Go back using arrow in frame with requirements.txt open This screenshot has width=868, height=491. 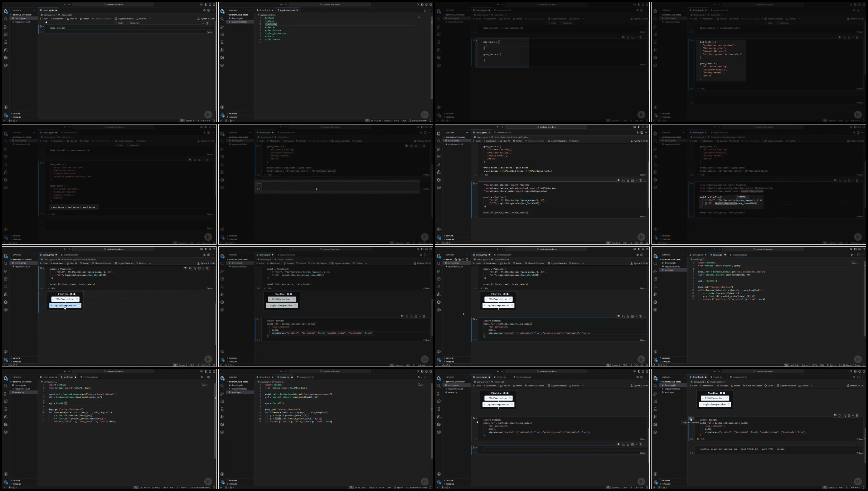click(281, 5)
